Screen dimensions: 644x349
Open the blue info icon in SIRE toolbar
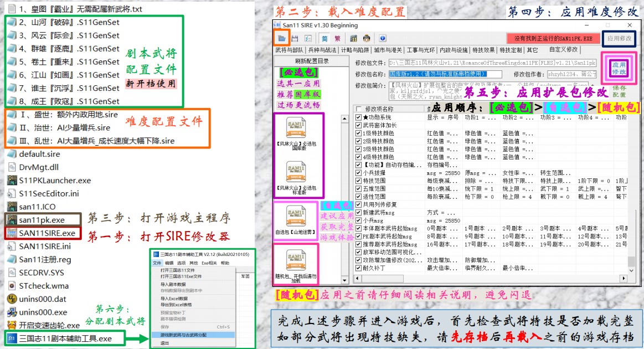pos(383,38)
